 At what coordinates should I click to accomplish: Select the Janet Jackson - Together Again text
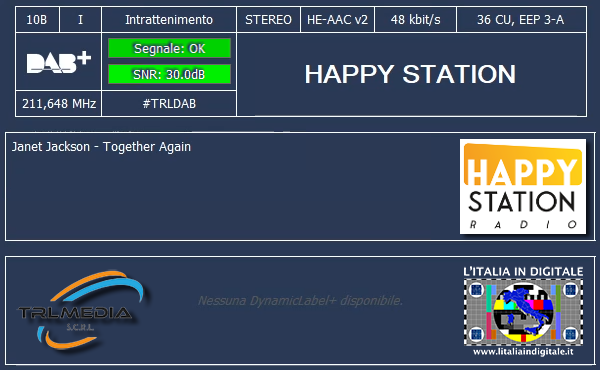[101, 147]
